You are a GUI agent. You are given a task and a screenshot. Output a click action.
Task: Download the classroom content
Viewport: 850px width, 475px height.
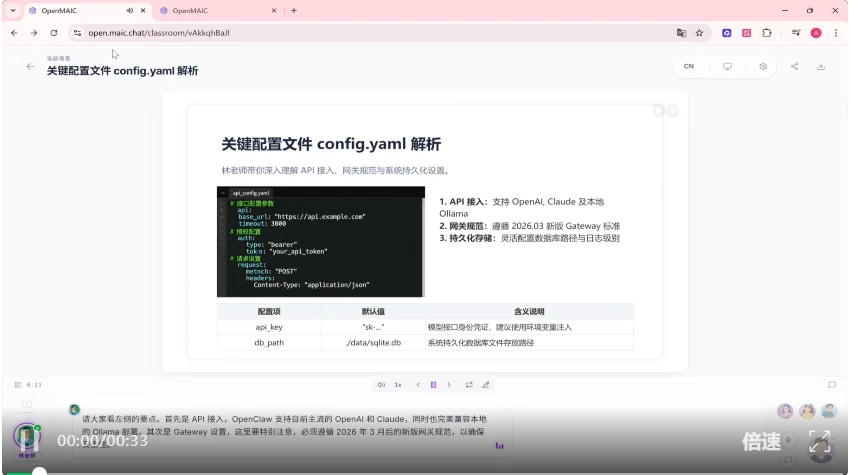[821, 66]
